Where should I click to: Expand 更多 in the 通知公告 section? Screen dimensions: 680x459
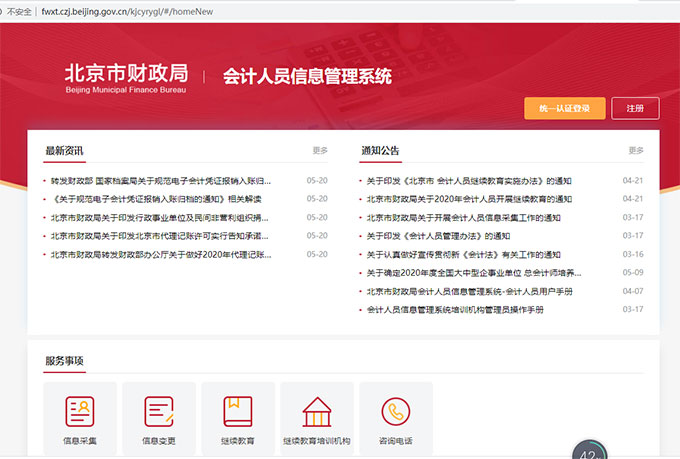click(636, 151)
